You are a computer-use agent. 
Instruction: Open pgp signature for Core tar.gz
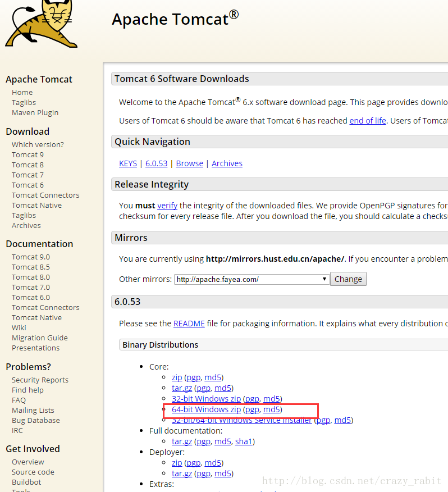click(x=203, y=388)
